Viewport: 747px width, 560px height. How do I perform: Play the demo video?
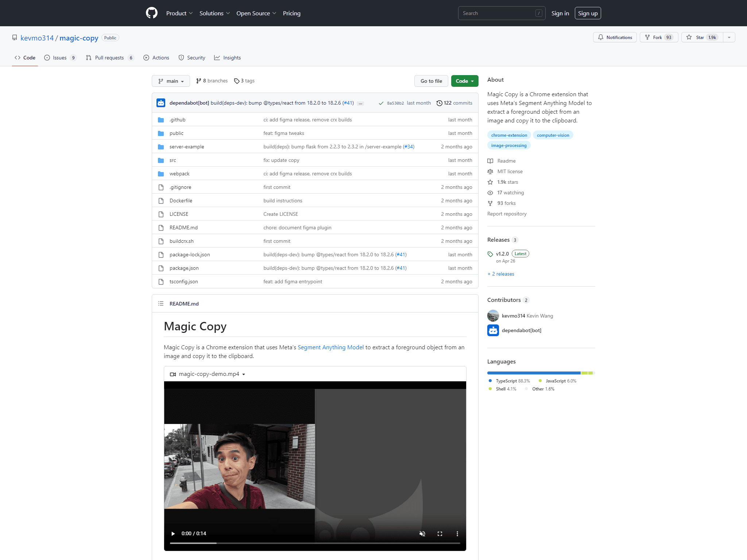tap(173, 533)
